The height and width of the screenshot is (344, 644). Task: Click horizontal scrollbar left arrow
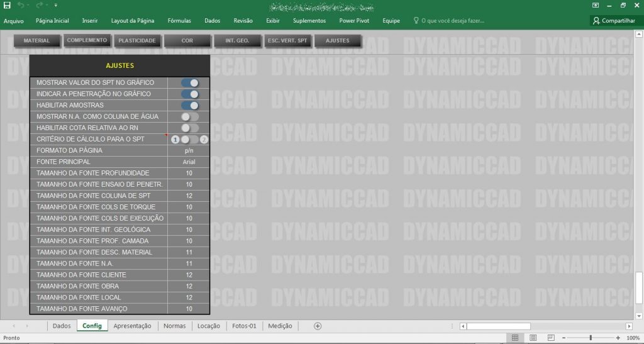(x=463, y=326)
